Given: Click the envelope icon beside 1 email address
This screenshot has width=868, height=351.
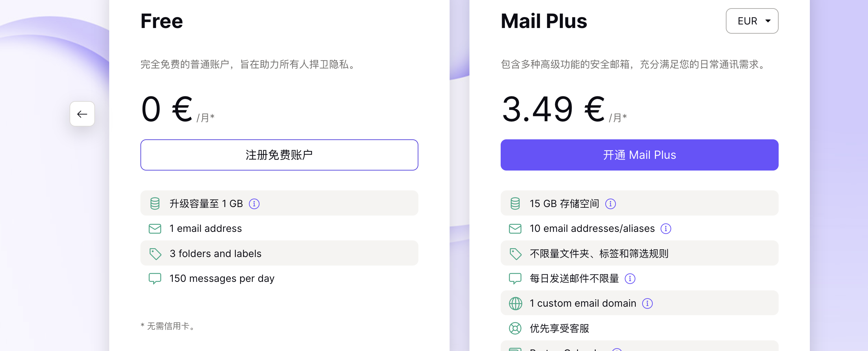Looking at the screenshot, I should [155, 229].
